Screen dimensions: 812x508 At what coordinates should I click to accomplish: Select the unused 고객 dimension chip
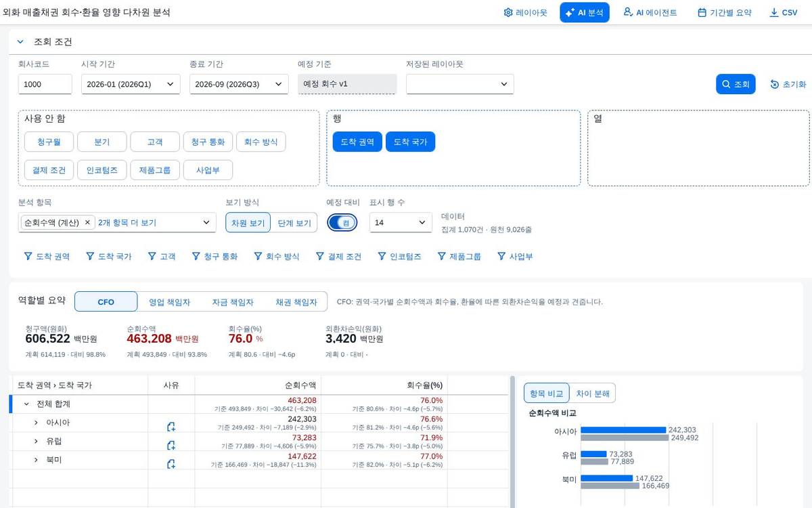[154, 142]
